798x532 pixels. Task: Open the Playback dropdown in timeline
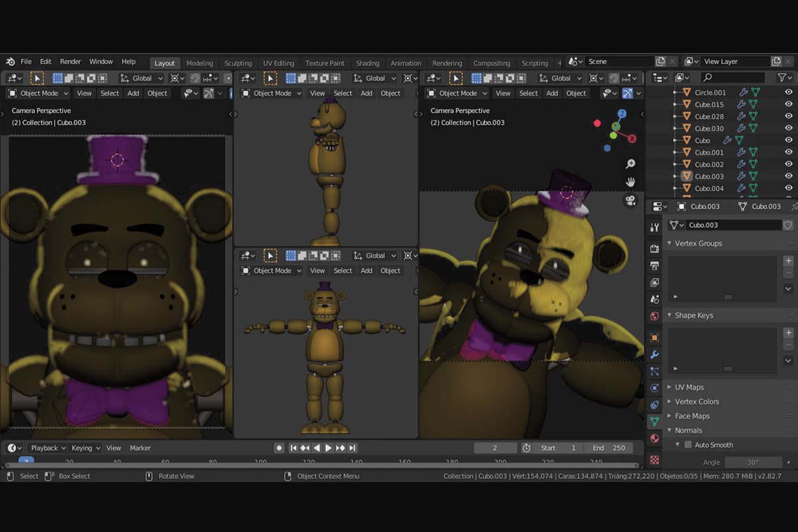point(48,448)
